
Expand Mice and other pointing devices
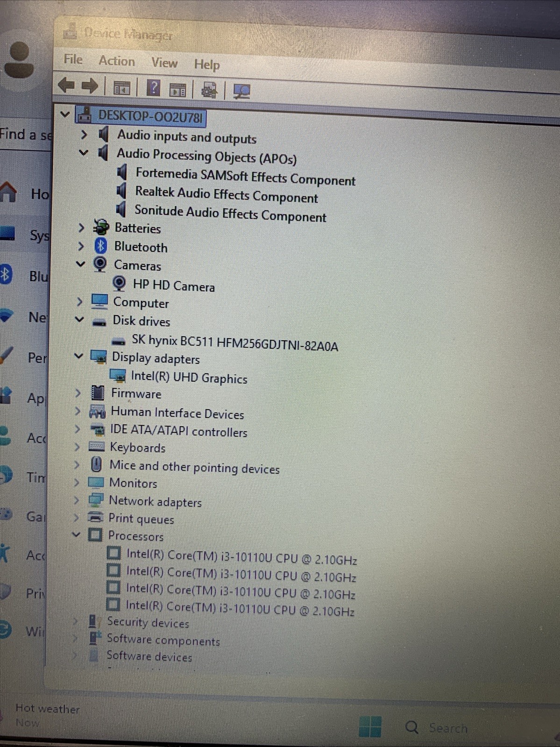pos(77,465)
